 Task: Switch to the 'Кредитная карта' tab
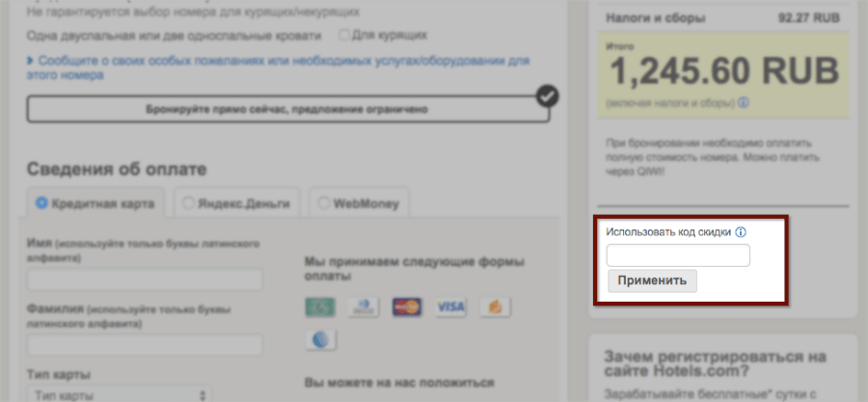coord(95,203)
